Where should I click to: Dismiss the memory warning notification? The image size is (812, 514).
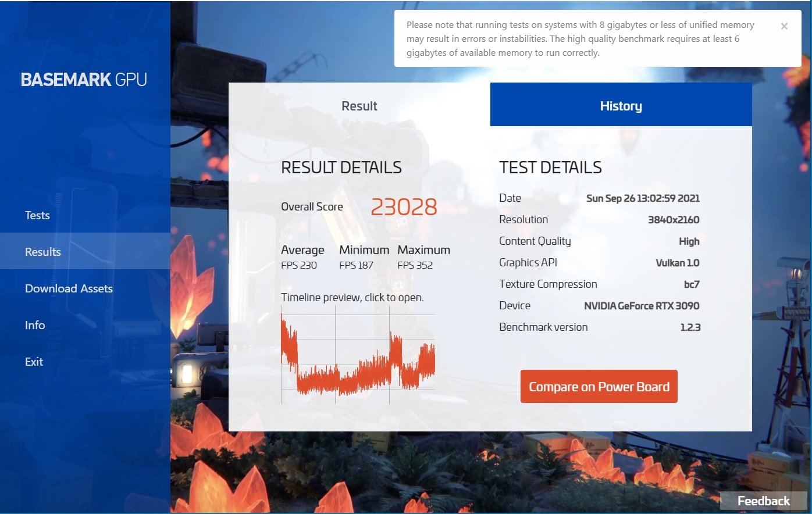(784, 26)
